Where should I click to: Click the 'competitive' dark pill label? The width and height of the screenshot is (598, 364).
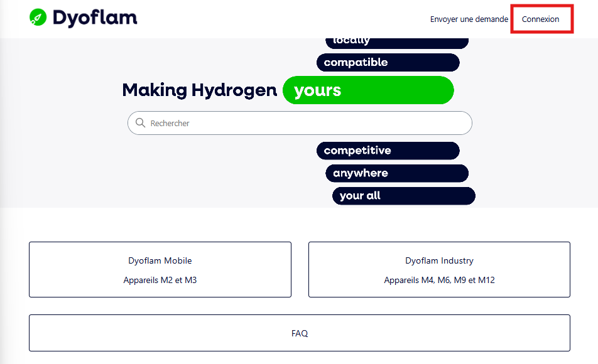click(x=388, y=151)
